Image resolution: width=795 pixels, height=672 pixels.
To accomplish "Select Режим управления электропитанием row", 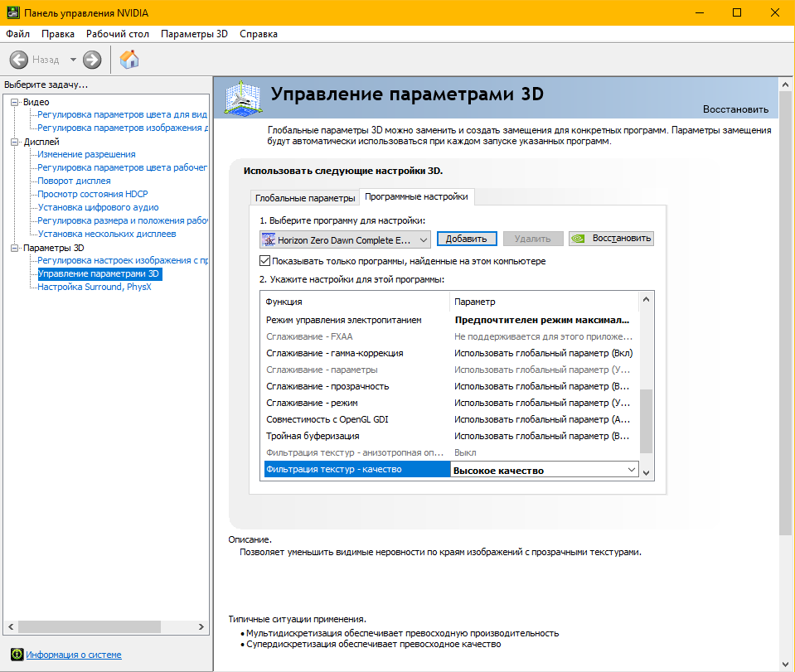I will pos(451,320).
